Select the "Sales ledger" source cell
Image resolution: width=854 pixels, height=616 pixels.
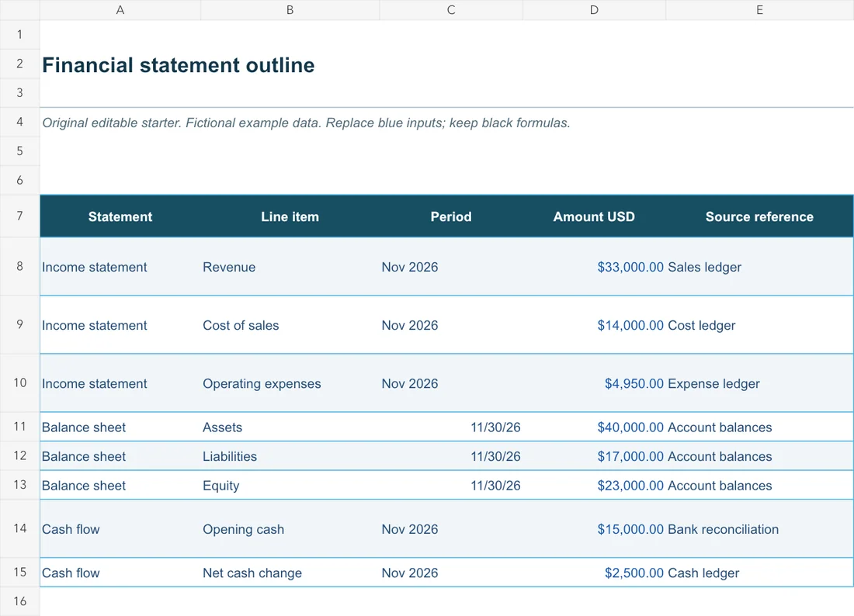[760, 267]
